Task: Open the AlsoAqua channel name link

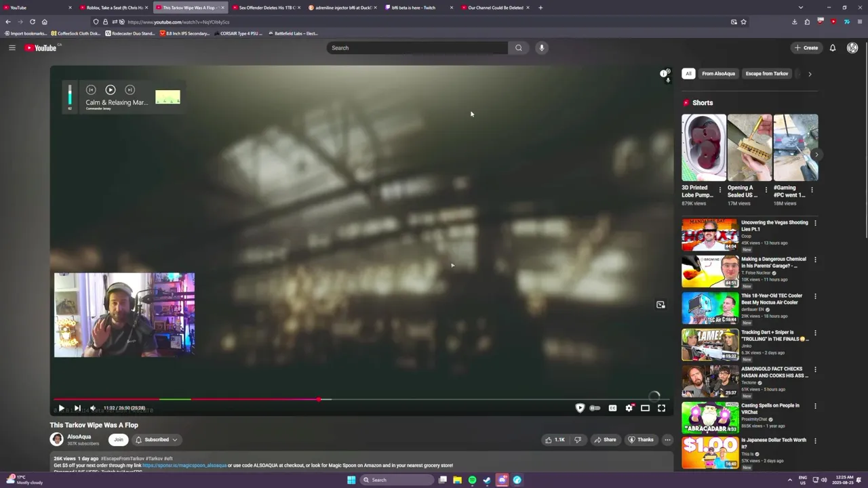Action: 79,437
